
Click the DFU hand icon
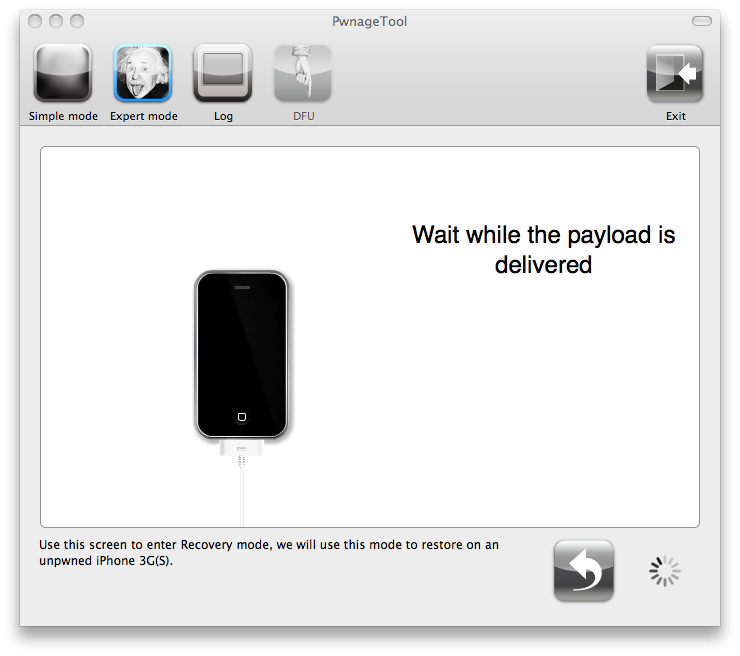coord(303,73)
